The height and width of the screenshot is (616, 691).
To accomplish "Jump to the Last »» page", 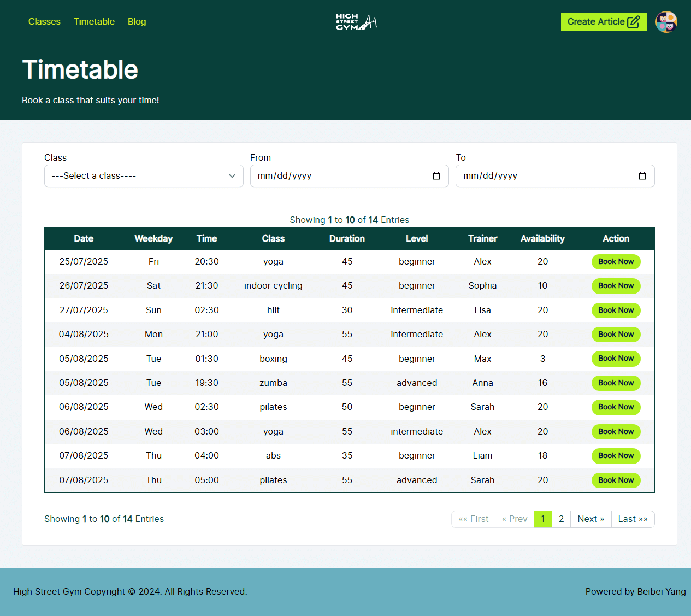I will coord(633,519).
